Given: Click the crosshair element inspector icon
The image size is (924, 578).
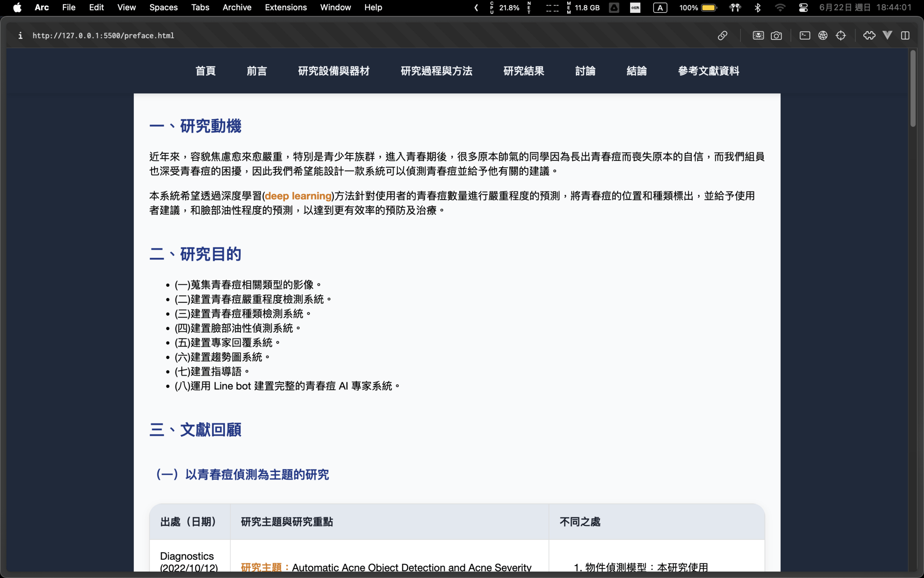Looking at the screenshot, I should click(x=841, y=36).
